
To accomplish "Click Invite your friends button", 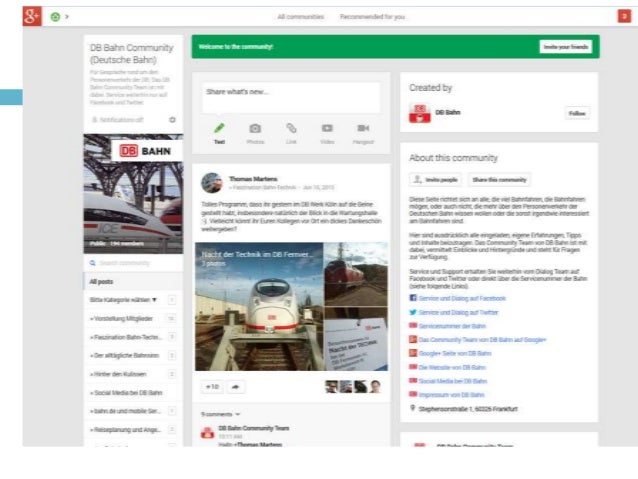I will [x=566, y=47].
